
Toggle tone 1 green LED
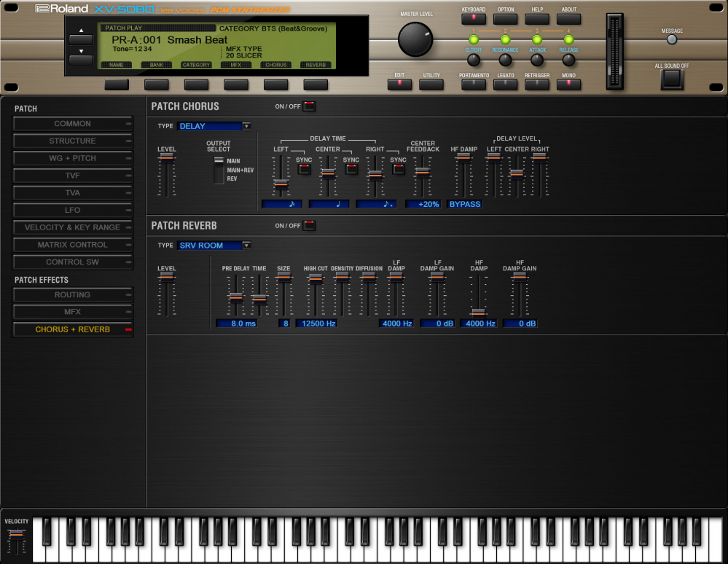[x=474, y=40]
